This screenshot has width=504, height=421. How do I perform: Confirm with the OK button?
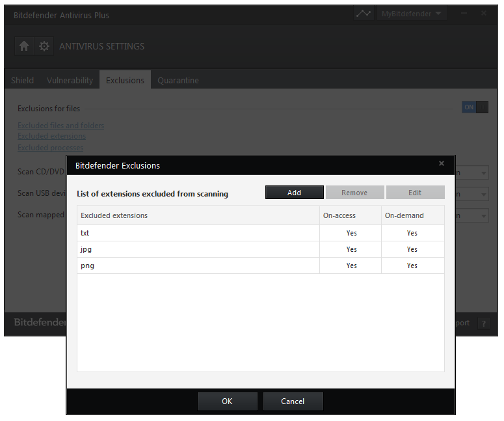pyautogui.click(x=227, y=401)
